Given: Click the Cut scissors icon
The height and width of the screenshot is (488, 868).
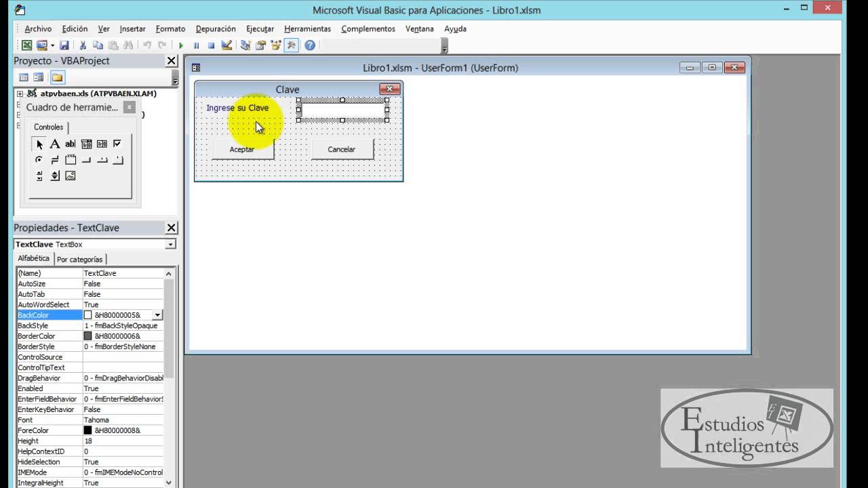Looking at the screenshot, I should pos(83,45).
